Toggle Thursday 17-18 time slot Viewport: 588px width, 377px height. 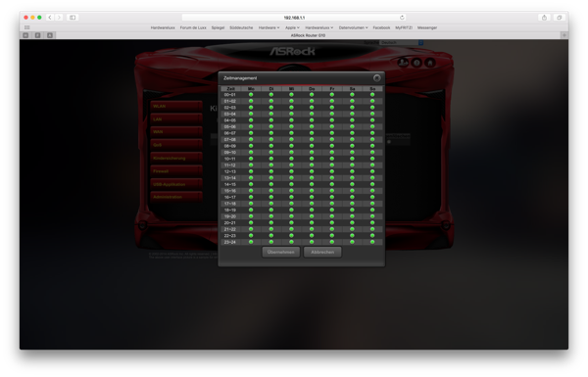coord(312,204)
